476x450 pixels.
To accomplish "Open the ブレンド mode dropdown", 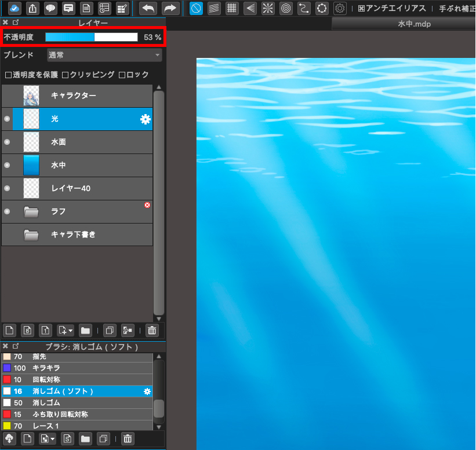I will [104, 56].
